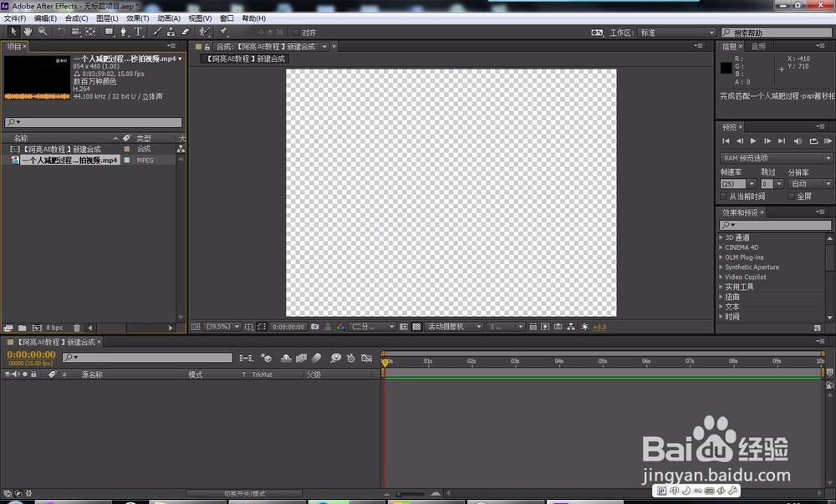
Task: Create a new folder in Project panel
Action: (x=23, y=328)
